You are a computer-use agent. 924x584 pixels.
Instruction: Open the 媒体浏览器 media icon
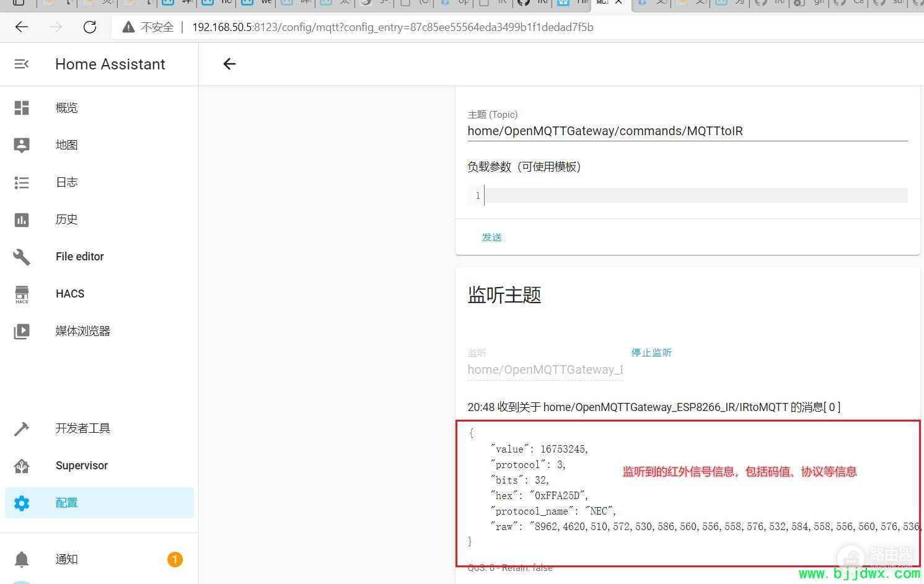coord(22,331)
